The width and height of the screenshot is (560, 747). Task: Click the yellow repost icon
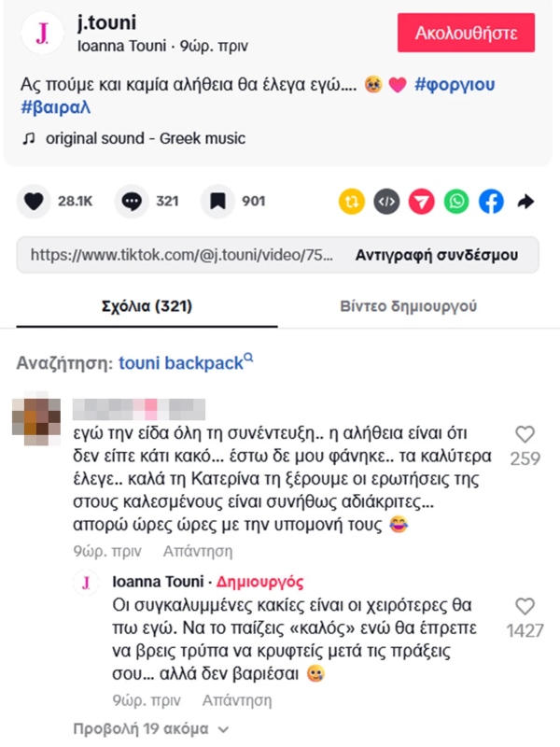point(351,201)
